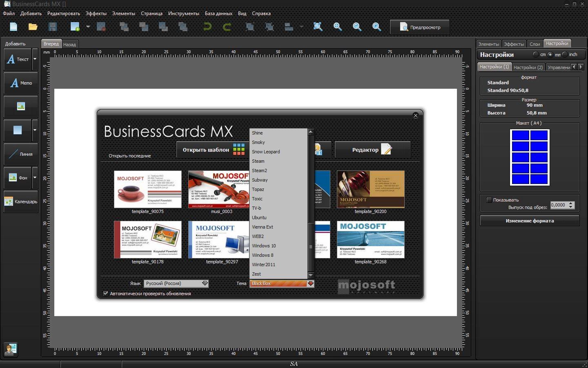Click the zoom out magnifier
This screenshot has width=588, height=368.
tap(357, 27)
